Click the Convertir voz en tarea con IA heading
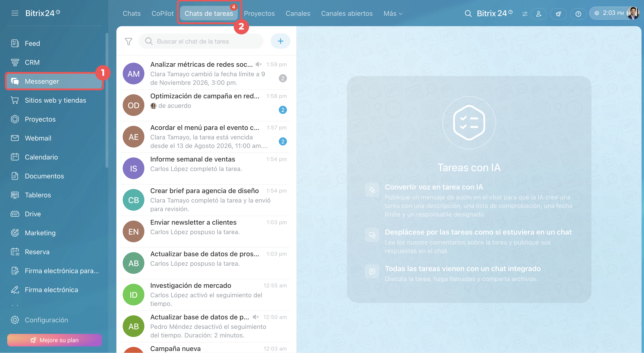 434,187
